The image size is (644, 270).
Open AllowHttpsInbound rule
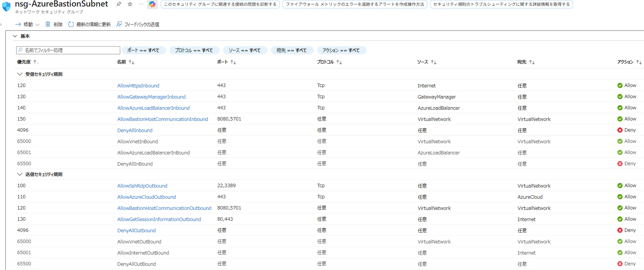click(138, 86)
